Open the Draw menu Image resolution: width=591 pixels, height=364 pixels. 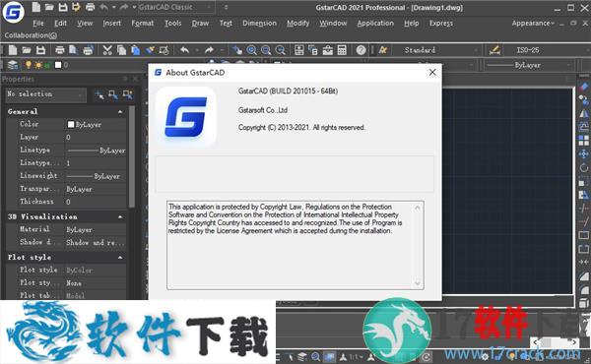click(200, 23)
